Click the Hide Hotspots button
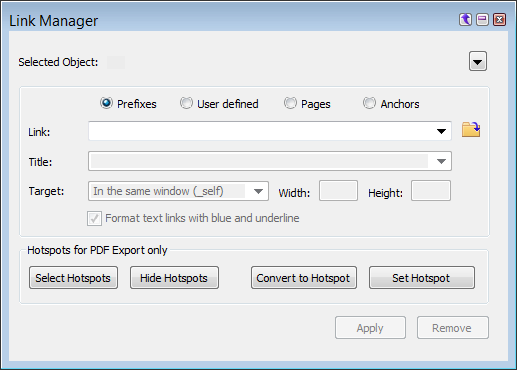This screenshot has width=517, height=370. click(174, 278)
